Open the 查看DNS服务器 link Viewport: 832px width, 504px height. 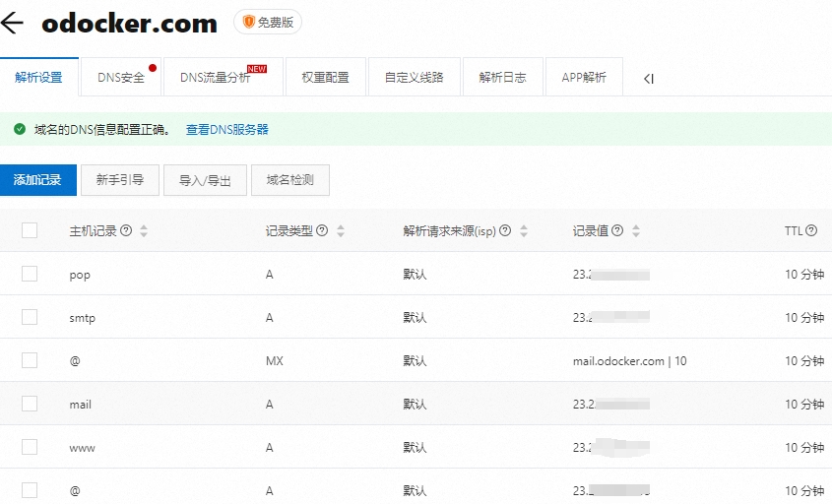point(226,129)
